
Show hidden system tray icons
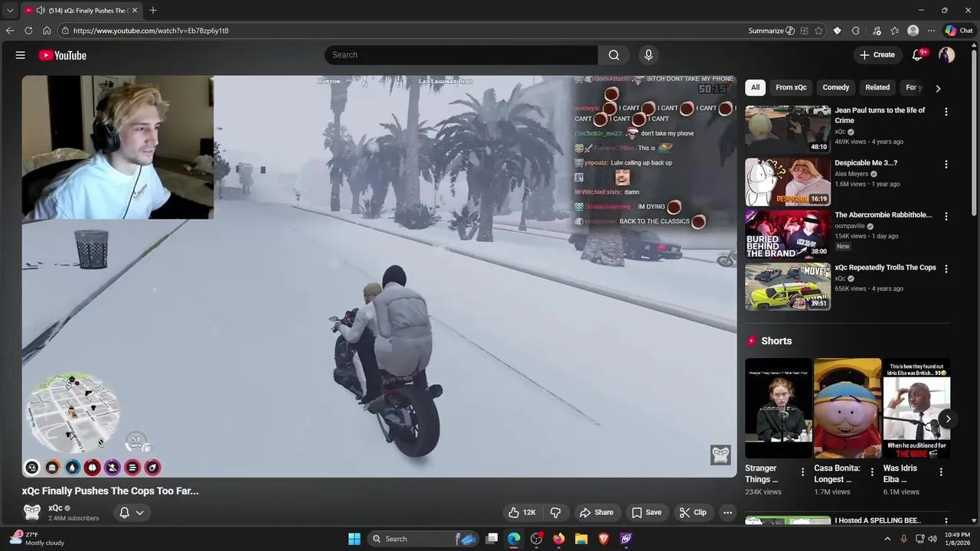pyautogui.click(x=887, y=539)
